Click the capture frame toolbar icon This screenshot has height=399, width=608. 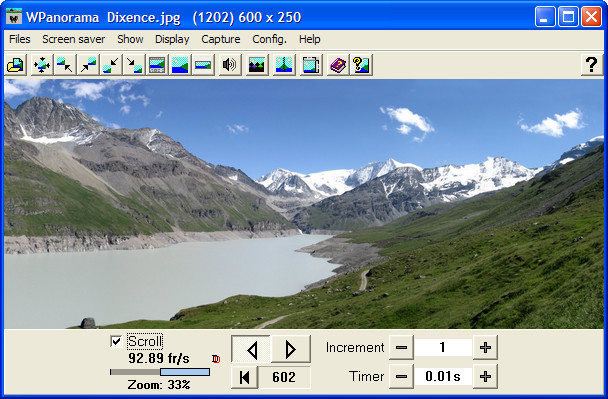(311, 64)
